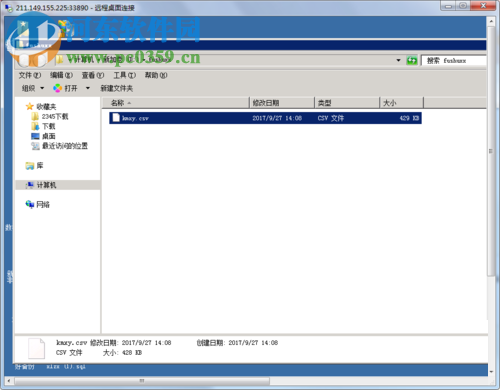The image size is (500, 390).
Task: Sort by 名称 column header
Action: [176, 103]
